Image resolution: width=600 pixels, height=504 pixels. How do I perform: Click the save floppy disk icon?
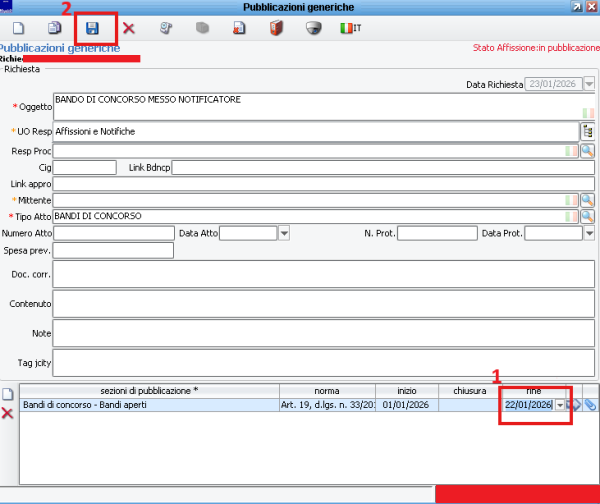(93, 28)
